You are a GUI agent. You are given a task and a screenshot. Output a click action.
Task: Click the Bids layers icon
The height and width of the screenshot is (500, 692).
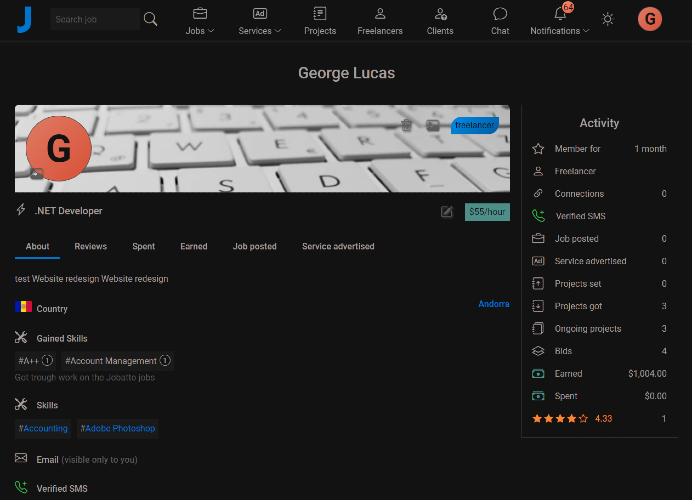[538, 351]
